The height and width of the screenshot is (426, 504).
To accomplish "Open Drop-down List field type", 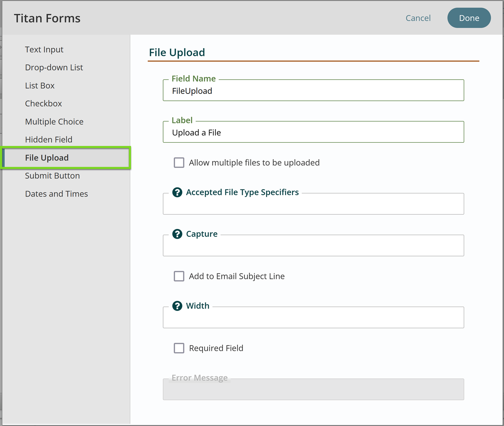I will (x=54, y=68).
